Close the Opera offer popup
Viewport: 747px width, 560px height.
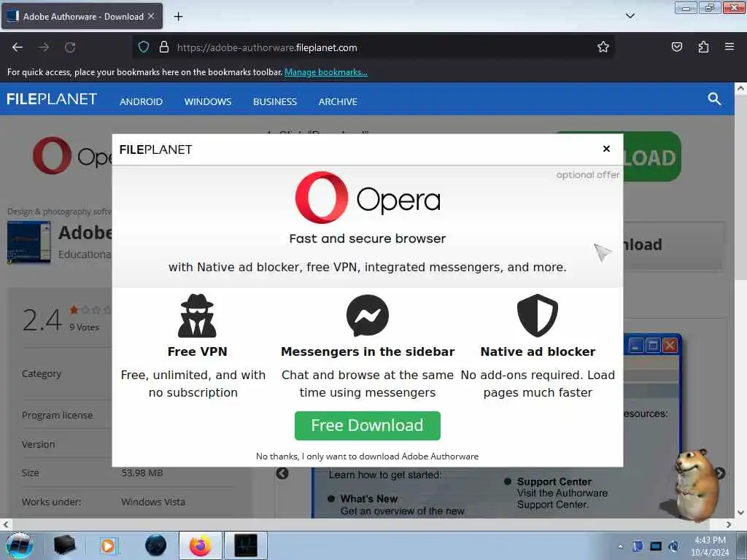tap(606, 149)
